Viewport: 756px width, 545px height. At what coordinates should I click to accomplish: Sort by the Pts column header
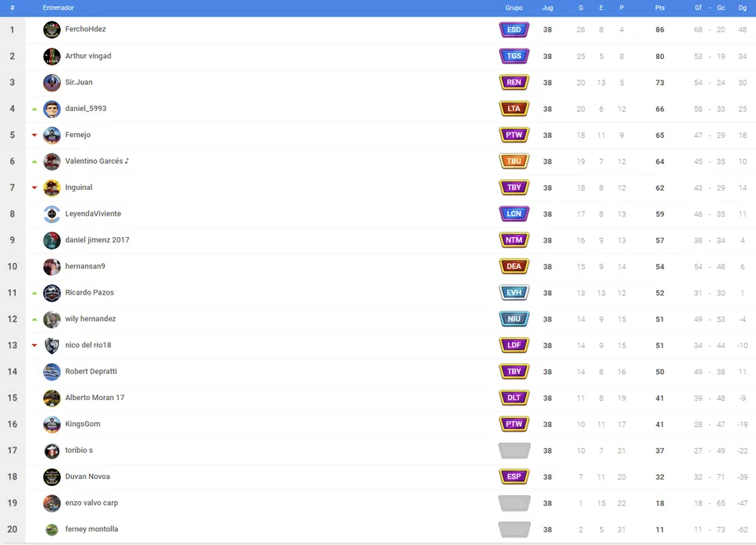(660, 8)
